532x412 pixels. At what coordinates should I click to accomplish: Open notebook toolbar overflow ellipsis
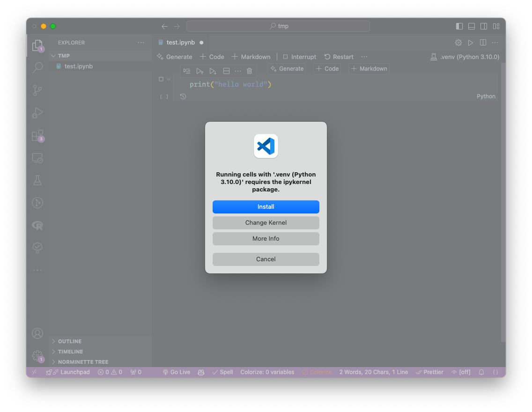click(x=364, y=57)
